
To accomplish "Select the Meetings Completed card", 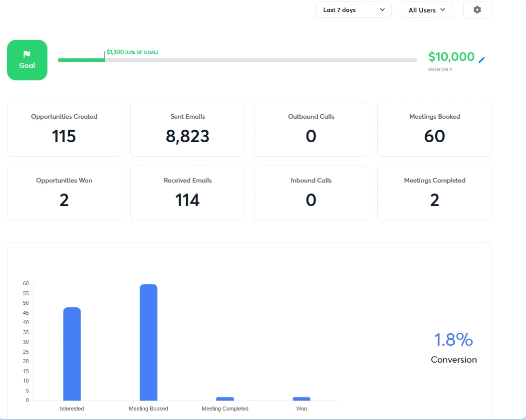I will 434,193.
